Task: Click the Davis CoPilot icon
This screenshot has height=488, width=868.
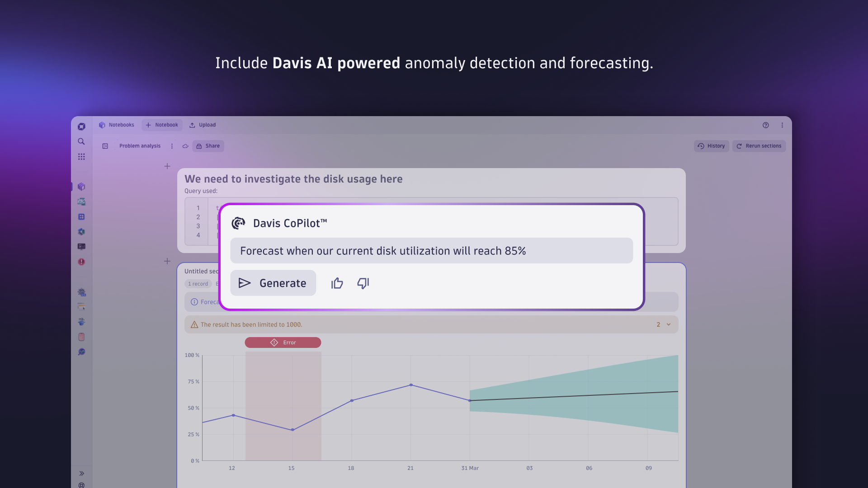Action: pyautogui.click(x=238, y=223)
